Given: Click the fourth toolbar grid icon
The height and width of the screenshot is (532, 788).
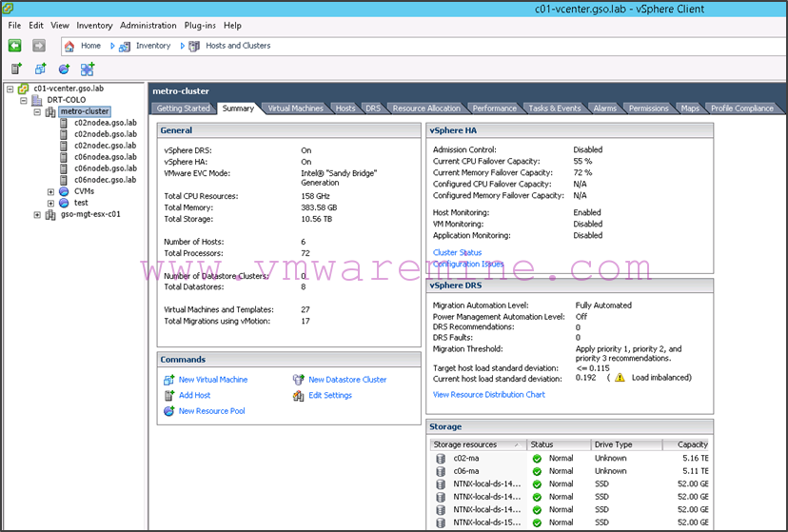Looking at the screenshot, I should pyautogui.click(x=88, y=69).
